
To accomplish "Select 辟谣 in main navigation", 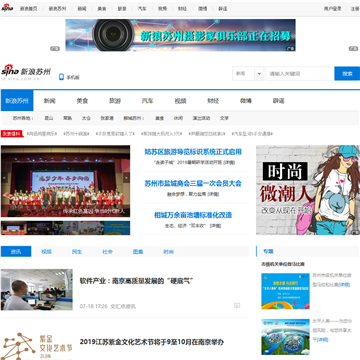I will [278, 101].
